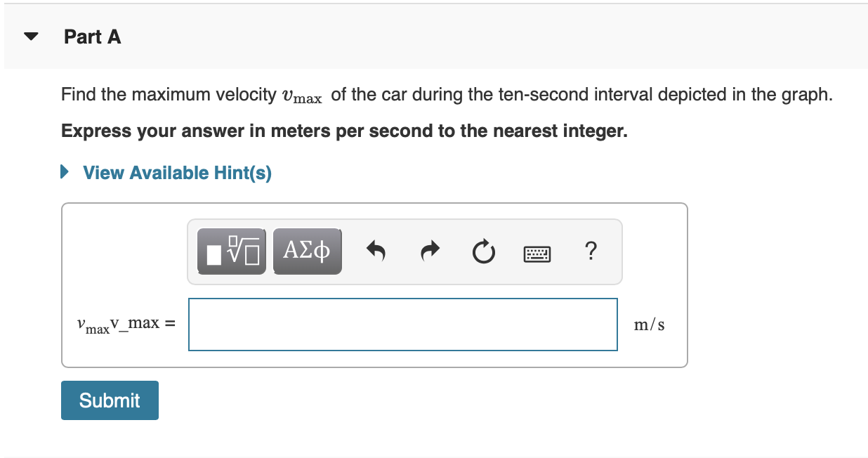Click the Part A heading text
Screen dimensions: 868x458
[92, 37]
